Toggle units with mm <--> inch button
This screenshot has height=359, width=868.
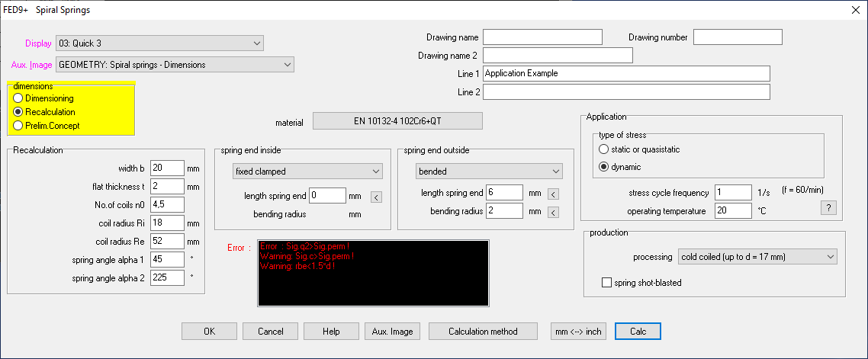click(x=578, y=332)
